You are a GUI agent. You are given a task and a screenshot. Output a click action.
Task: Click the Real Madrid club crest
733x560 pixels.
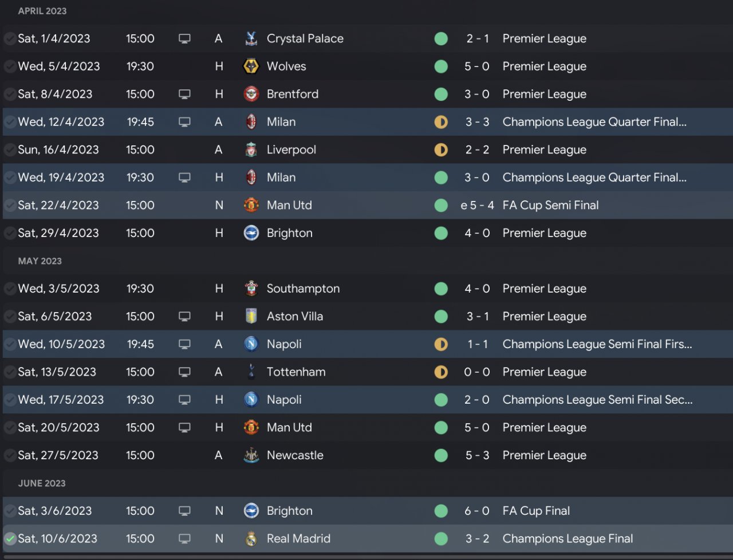click(x=251, y=539)
